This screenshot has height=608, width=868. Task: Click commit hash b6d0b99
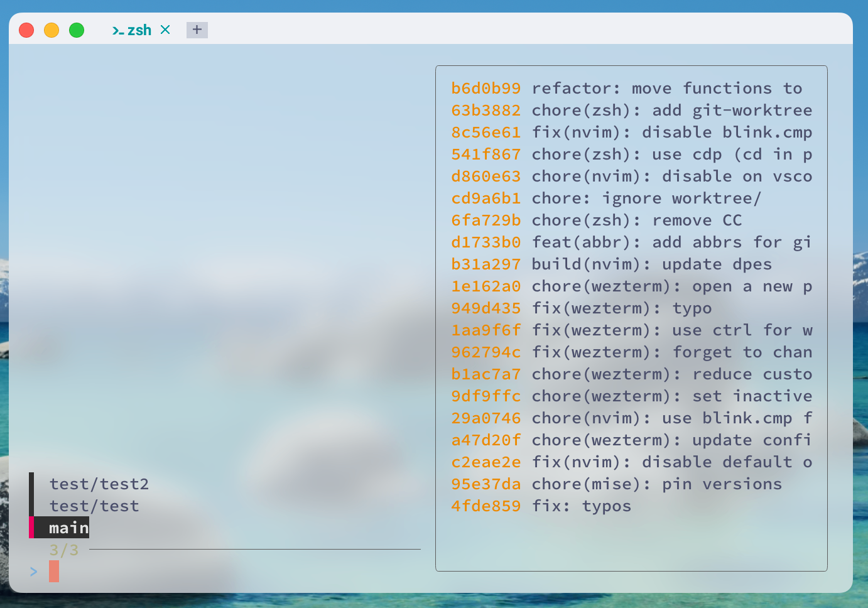[486, 89]
